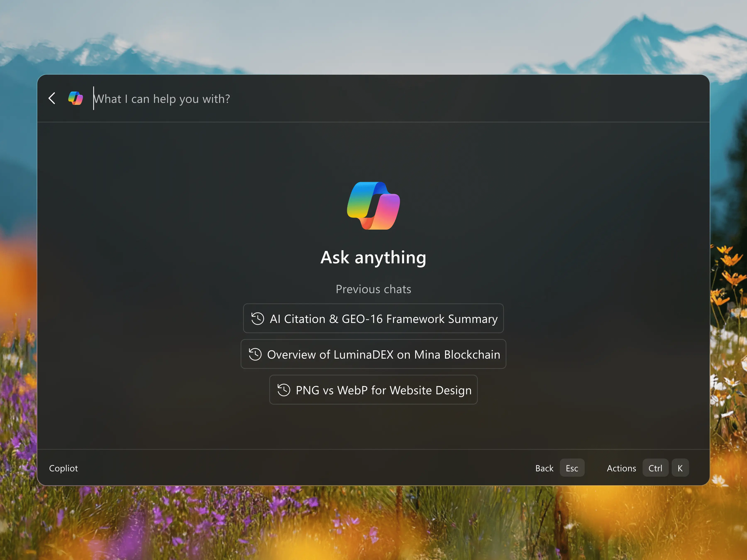Open PNG vs WebP for Website Design chat

click(383, 390)
